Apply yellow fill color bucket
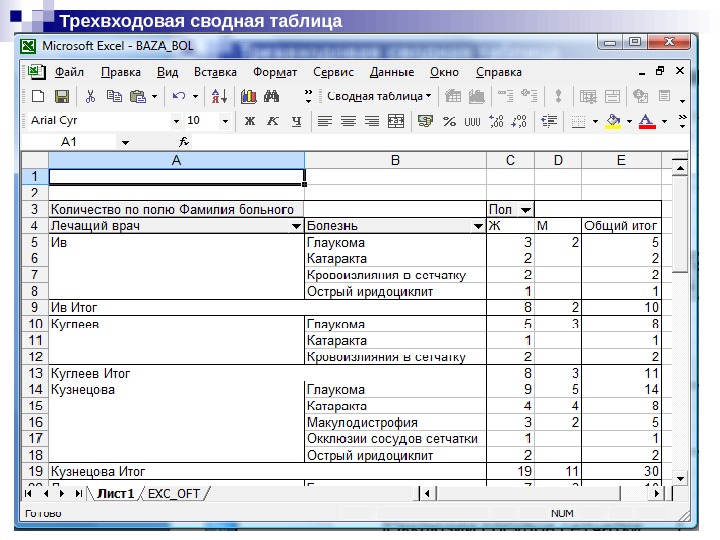Viewport: 720px width, 540px height. pyautogui.click(x=614, y=122)
